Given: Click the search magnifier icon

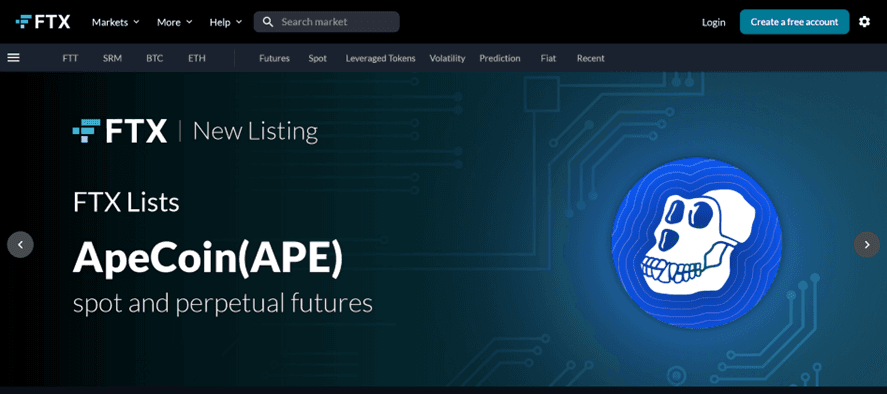Looking at the screenshot, I should 268,22.
